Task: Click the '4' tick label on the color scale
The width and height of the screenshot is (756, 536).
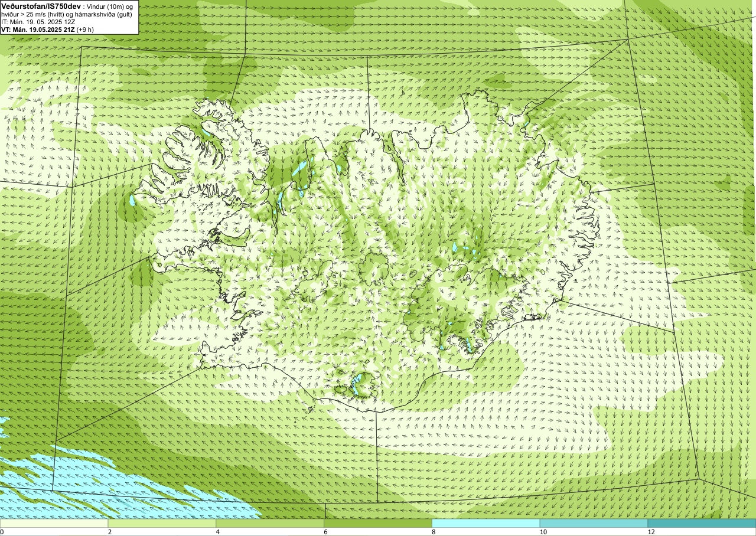Action: pos(218,532)
